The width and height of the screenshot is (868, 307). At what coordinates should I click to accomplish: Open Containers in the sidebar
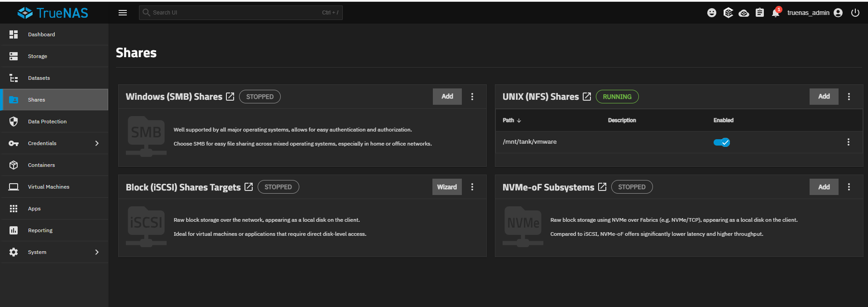pyautogui.click(x=54, y=165)
